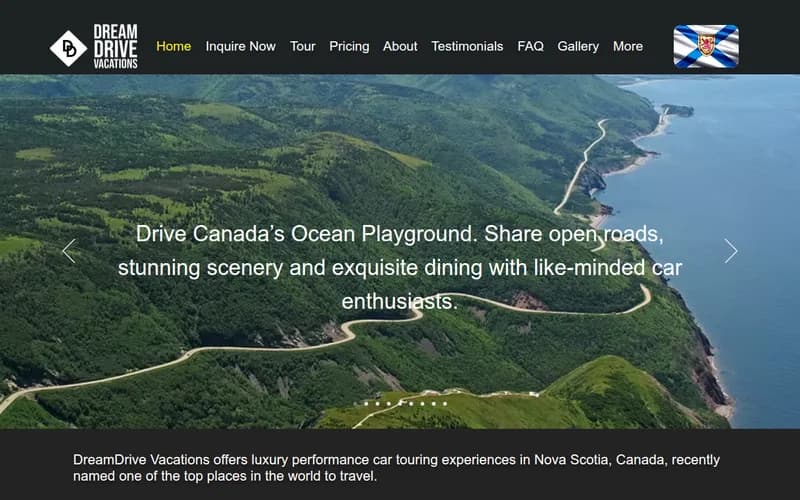Select the middle (fifth) carousel dot

[x=400, y=403]
